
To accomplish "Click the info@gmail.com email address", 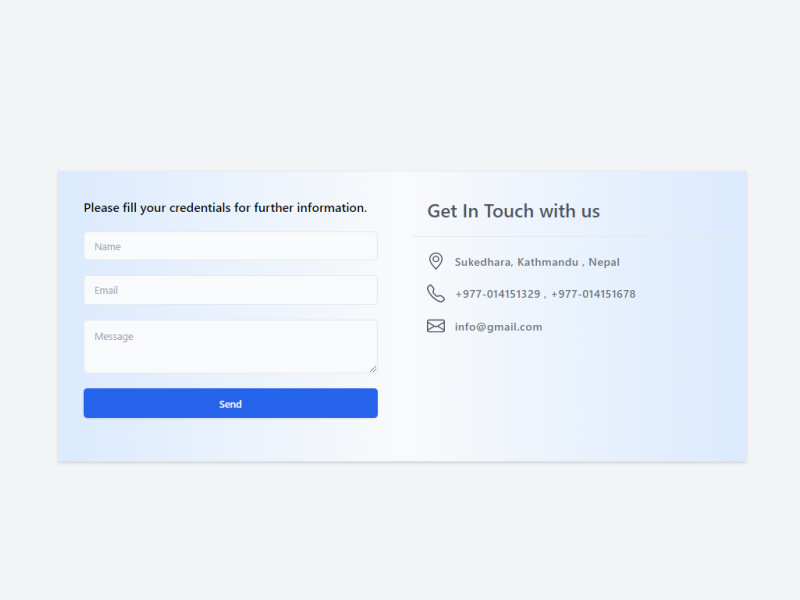I will [x=498, y=326].
